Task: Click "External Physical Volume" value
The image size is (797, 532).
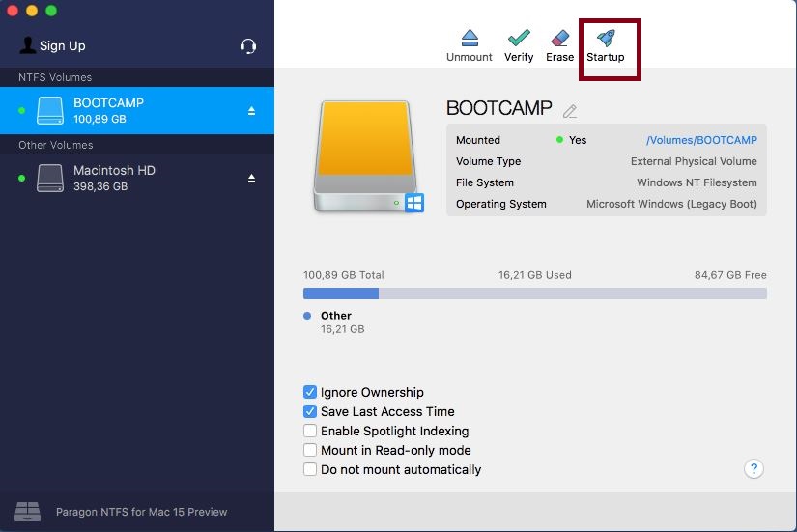Action: pyautogui.click(x=694, y=161)
